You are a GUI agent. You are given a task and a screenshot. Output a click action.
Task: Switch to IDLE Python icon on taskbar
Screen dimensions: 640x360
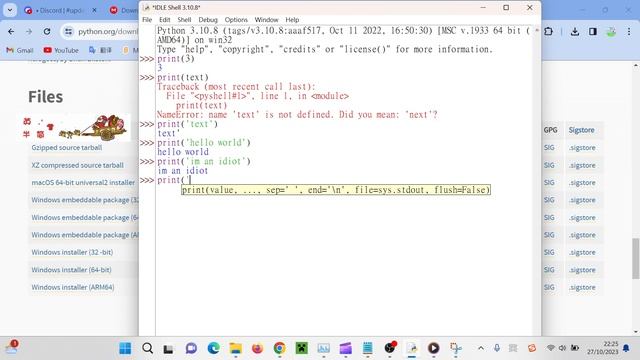412,348
